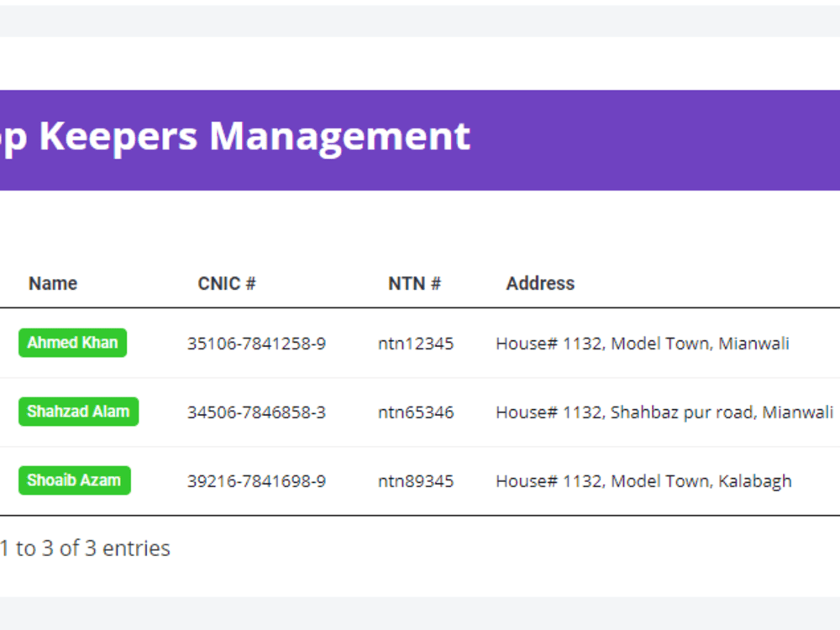Select NTN value ntn12345
The width and height of the screenshot is (840, 630).
[416, 344]
